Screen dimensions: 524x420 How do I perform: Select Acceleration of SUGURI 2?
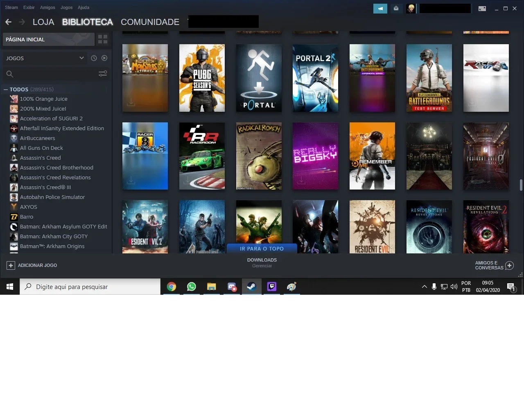coord(51,118)
